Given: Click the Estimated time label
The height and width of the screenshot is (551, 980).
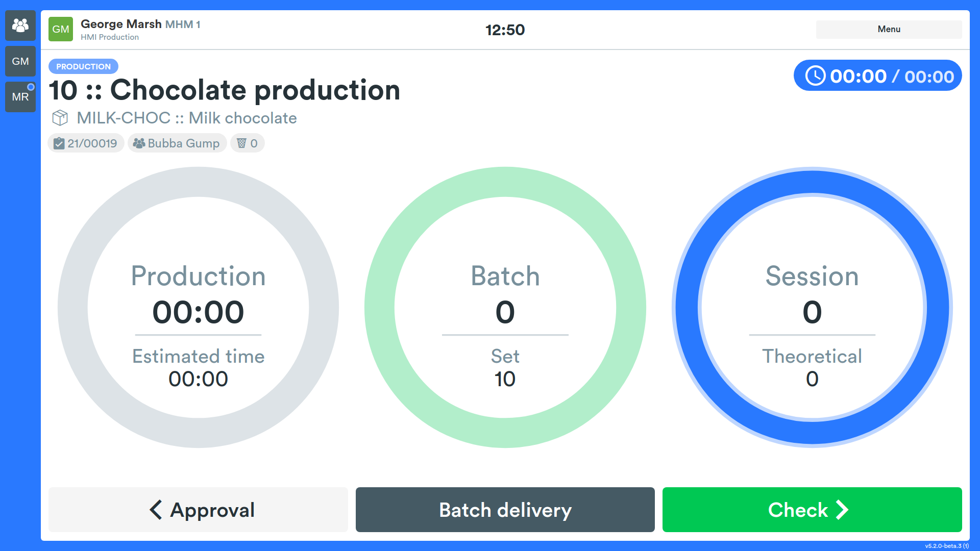Looking at the screenshot, I should pyautogui.click(x=198, y=356).
